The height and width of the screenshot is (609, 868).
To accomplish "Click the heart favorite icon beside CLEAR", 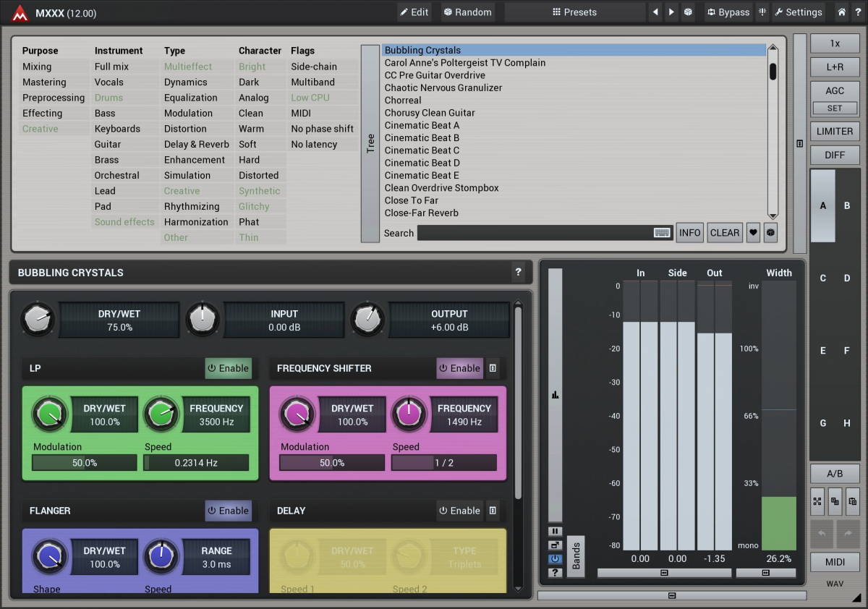I will [753, 233].
